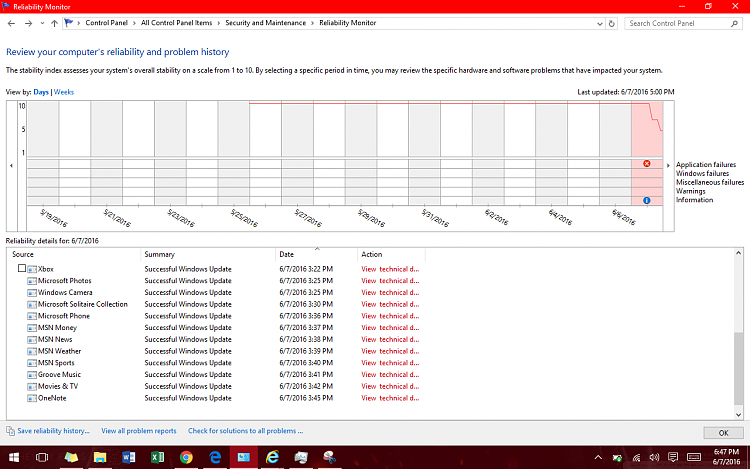This screenshot has height=469, width=750.
Task: Click the blue information icon in chart
Action: coord(647,200)
